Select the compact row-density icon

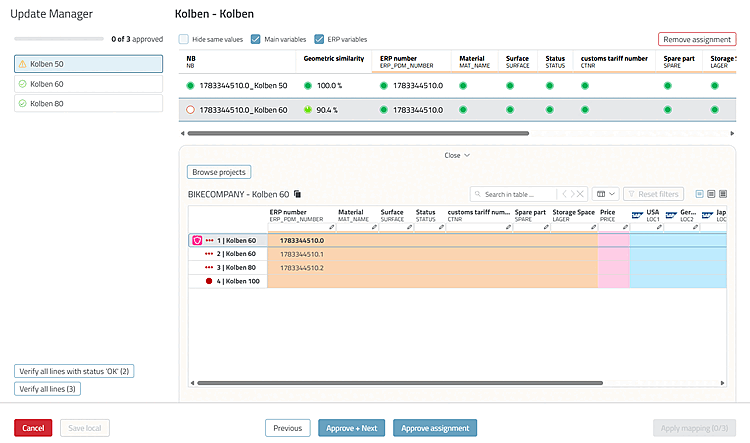(699, 194)
